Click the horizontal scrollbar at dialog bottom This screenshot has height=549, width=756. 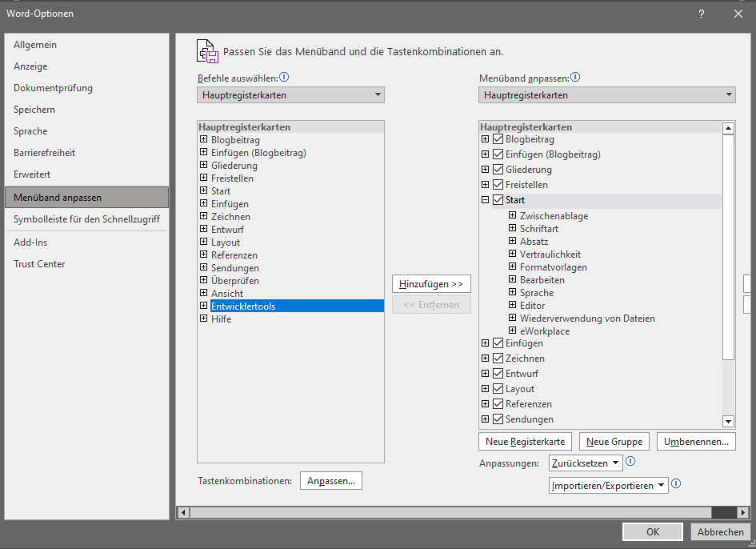click(x=448, y=512)
